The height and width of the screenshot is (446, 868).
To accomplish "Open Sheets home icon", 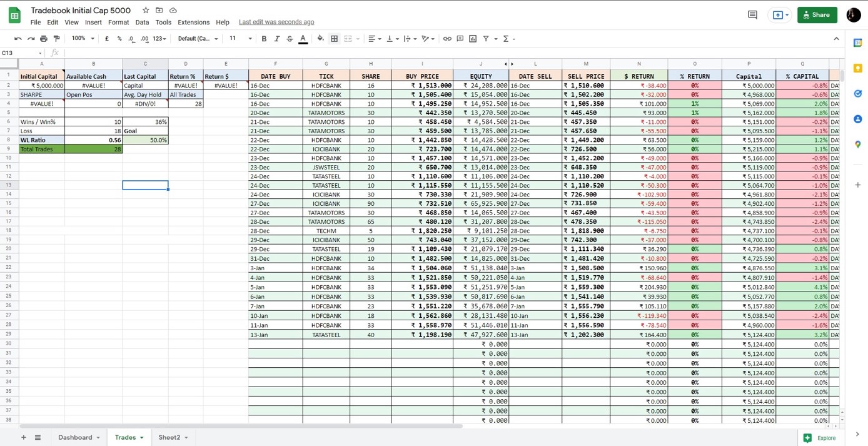I will (14, 16).
